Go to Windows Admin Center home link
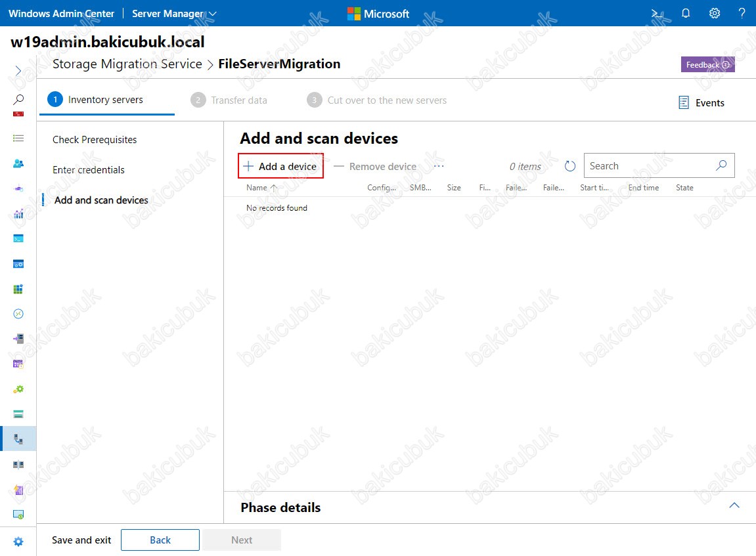Viewport: 756px width, 556px height. coord(61,14)
